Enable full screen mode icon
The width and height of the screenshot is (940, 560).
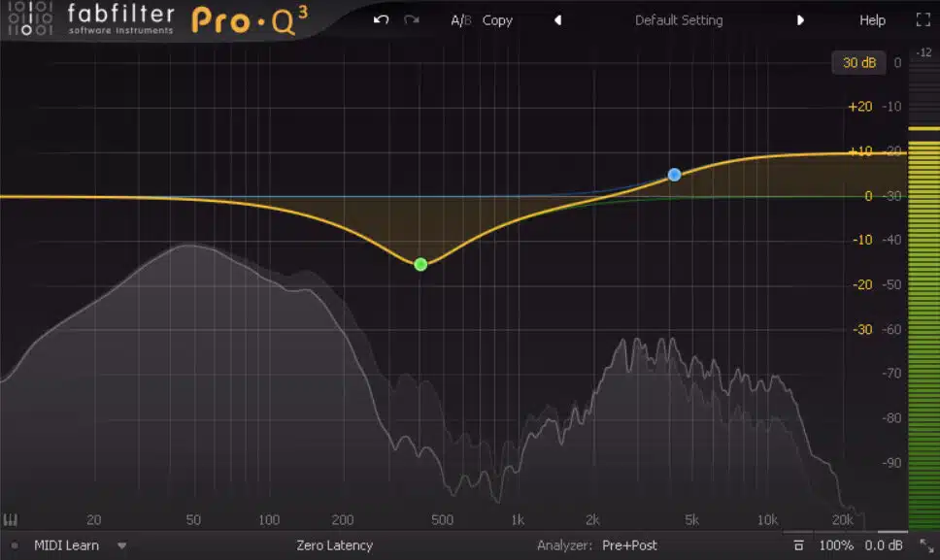coord(923,19)
